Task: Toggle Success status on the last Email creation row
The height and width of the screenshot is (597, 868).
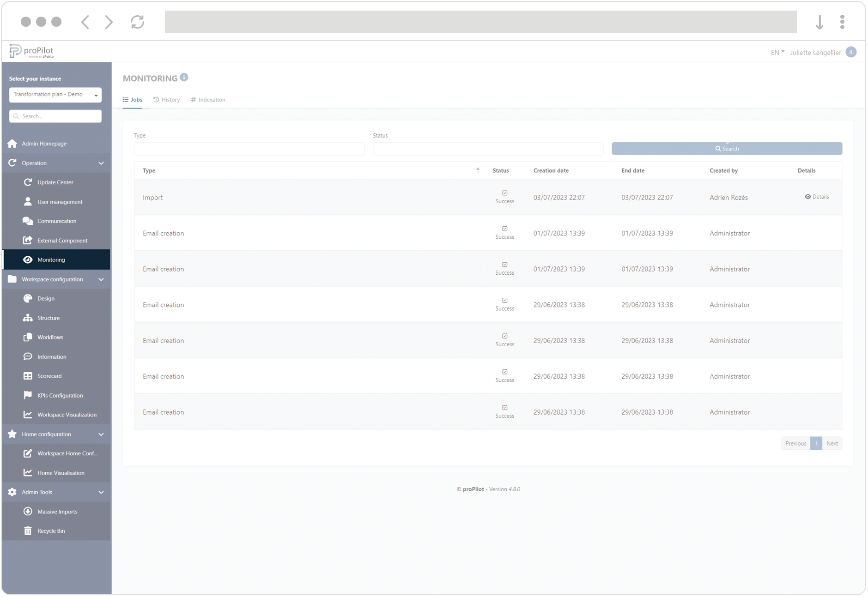Action: 505,408
